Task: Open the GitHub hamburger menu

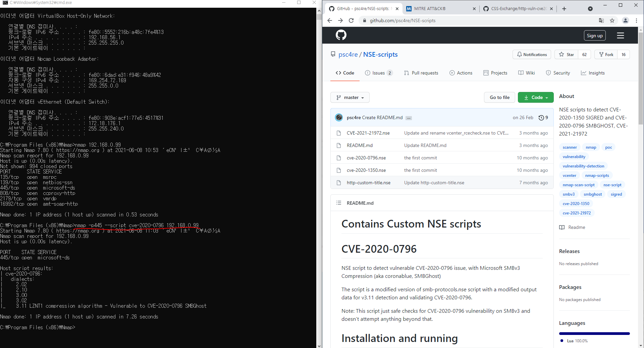Action: click(x=621, y=36)
